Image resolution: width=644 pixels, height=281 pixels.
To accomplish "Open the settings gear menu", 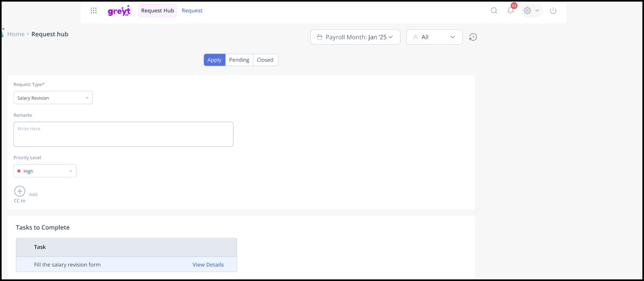I will (x=531, y=11).
